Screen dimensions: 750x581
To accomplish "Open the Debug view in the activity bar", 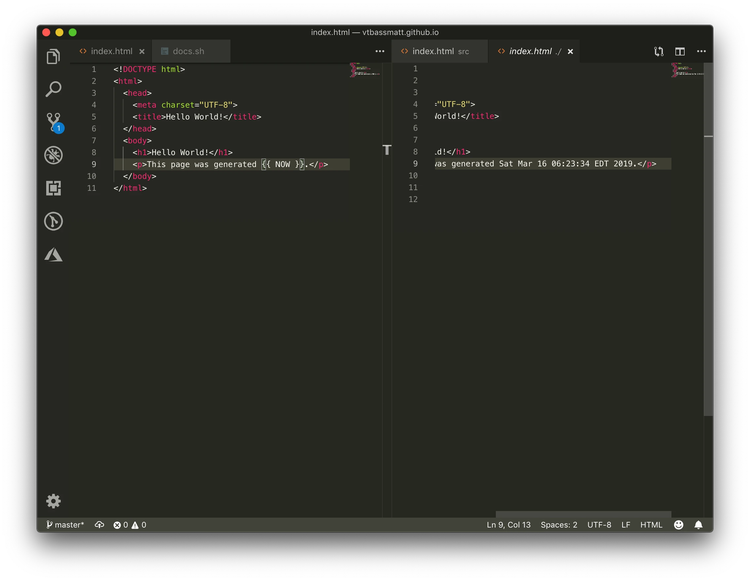I will 54,155.
